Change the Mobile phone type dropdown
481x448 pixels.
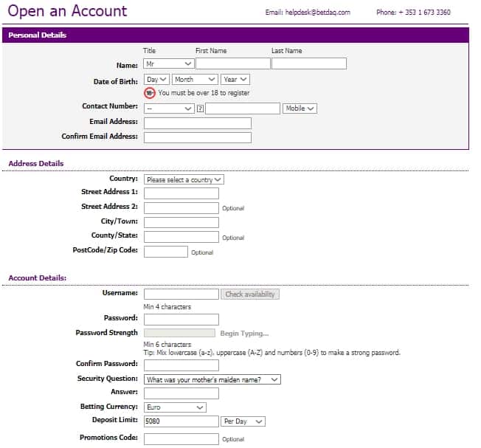pyautogui.click(x=300, y=108)
